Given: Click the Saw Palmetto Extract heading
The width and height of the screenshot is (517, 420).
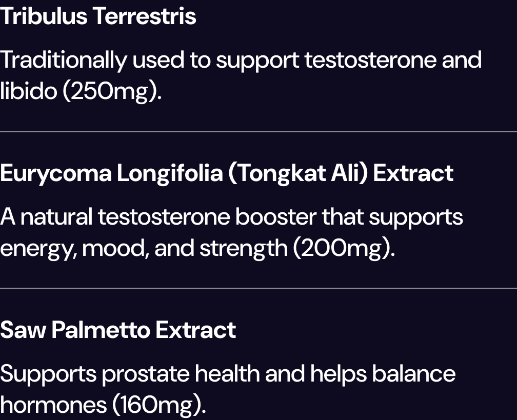Looking at the screenshot, I should [118, 330].
